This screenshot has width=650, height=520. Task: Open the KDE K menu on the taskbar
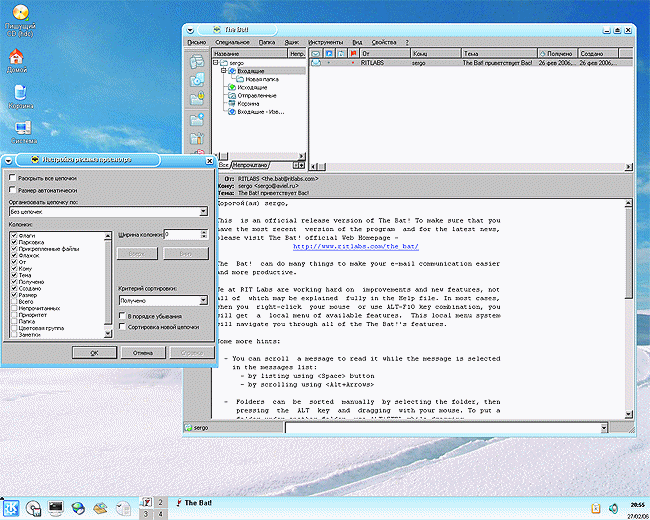[11, 508]
